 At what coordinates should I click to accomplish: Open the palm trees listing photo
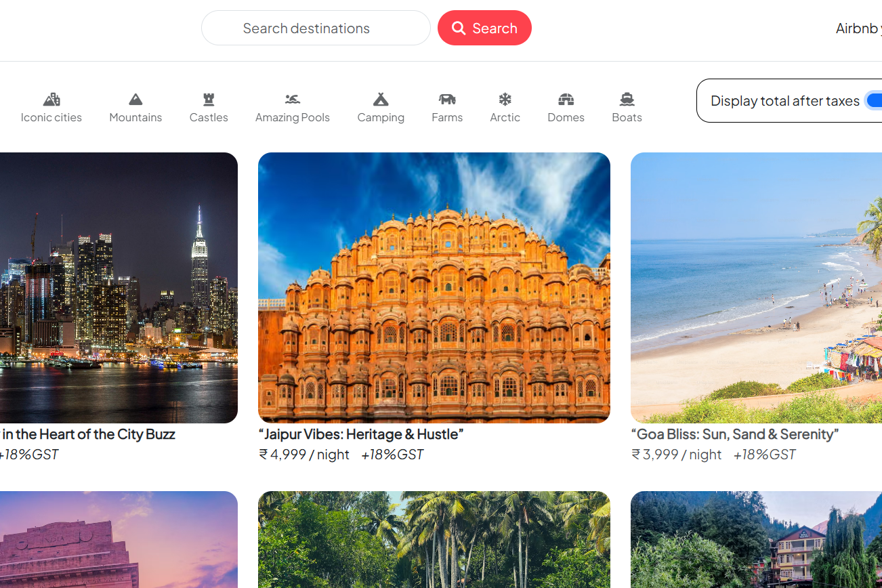(x=434, y=539)
